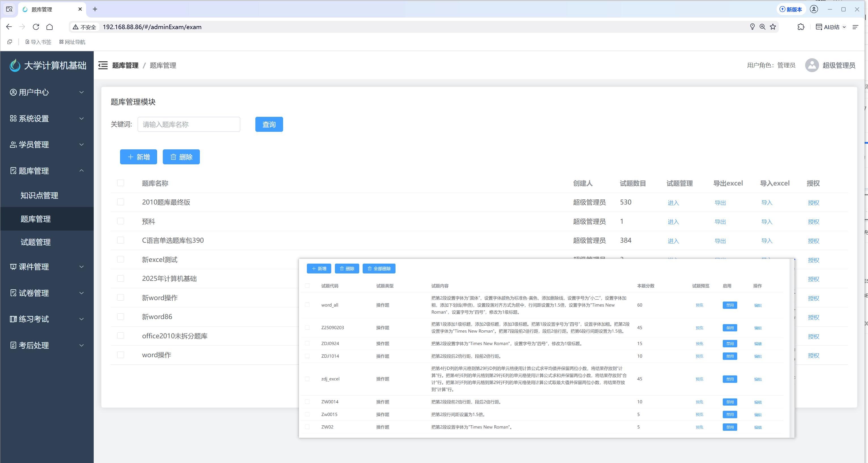Toggle the select-all checkbox in table header
The width and height of the screenshot is (868, 463).
pyautogui.click(x=121, y=183)
